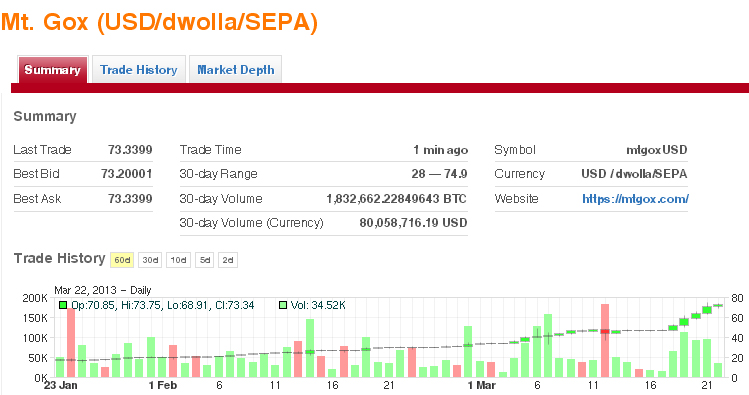Click the 1 Feb date label on axis
The height and width of the screenshot is (395, 749).
tap(162, 385)
